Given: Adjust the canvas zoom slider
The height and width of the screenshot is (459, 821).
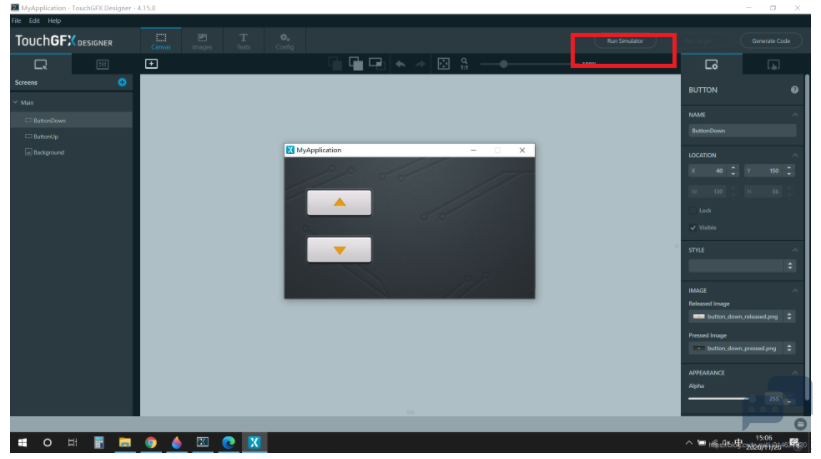Looking at the screenshot, I should (503, 64).
